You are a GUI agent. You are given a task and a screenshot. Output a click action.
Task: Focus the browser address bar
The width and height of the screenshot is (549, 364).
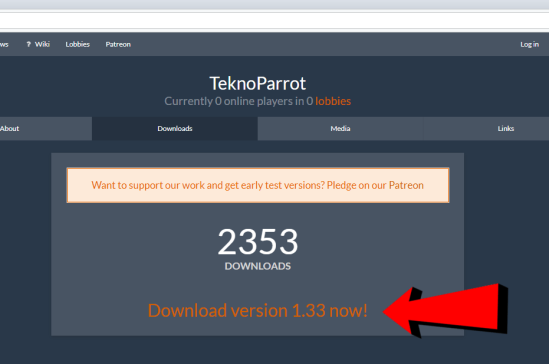[x=274, y=20]
